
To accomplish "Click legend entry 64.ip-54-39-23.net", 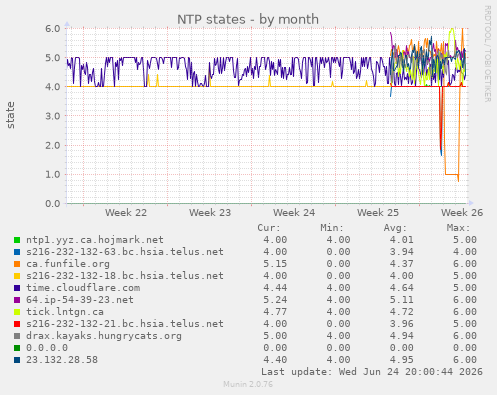I will click(x=80, y=300).
